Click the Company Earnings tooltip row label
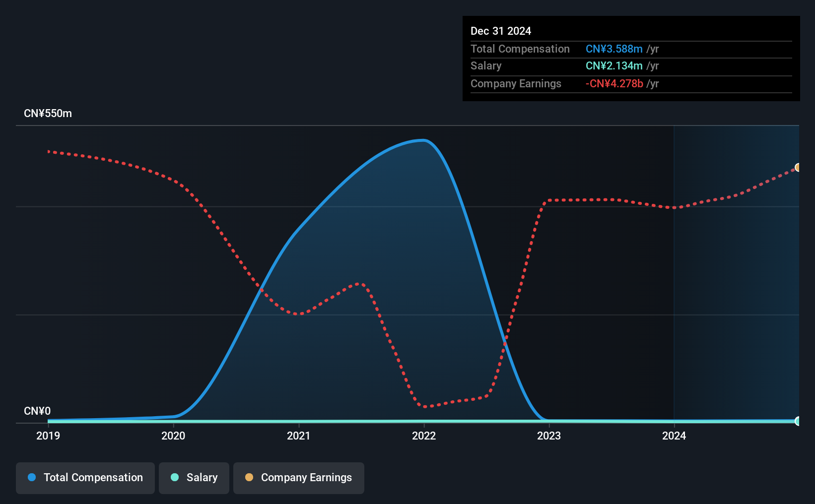Viewport: 815px width, 504px height. [516, 84]
